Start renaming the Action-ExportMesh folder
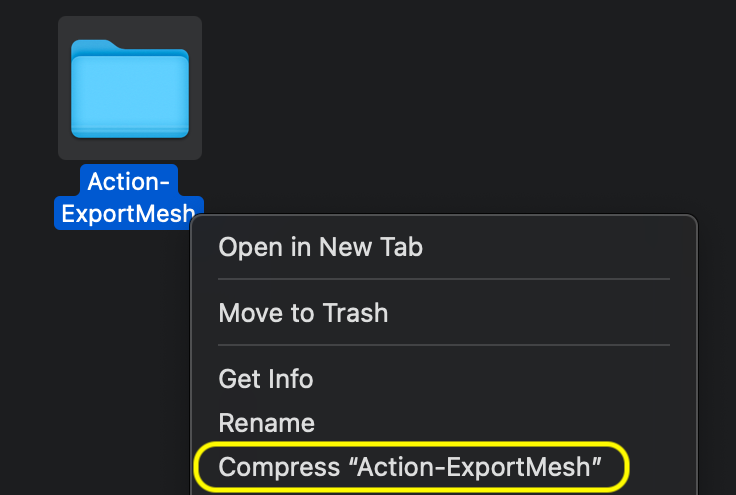Viewport: 736px width, 495px height. coord(266,423)
